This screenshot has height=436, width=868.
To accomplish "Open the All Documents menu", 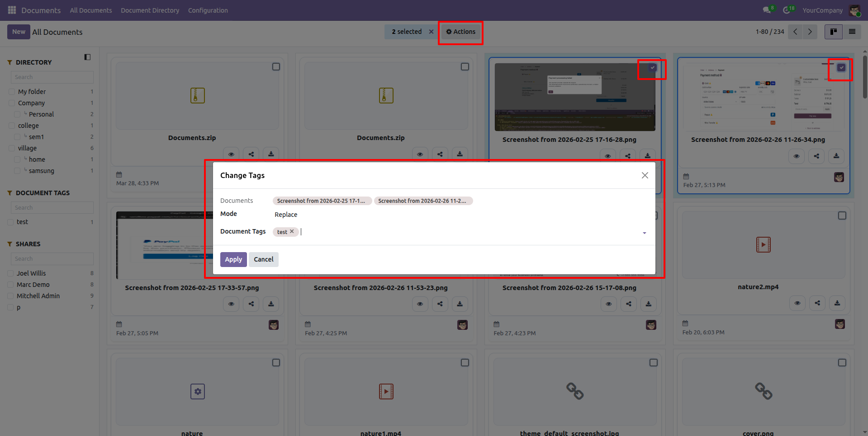I will pos(91,10).
